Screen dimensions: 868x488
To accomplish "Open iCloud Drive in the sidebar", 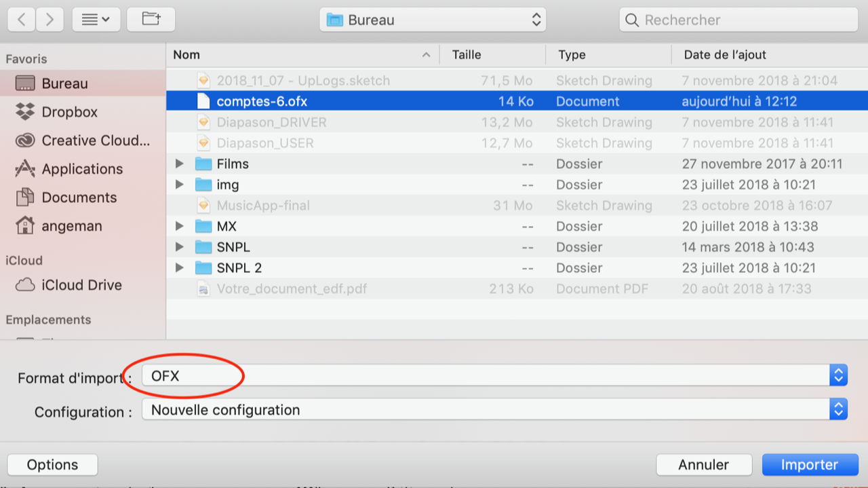I will [82, 285].
